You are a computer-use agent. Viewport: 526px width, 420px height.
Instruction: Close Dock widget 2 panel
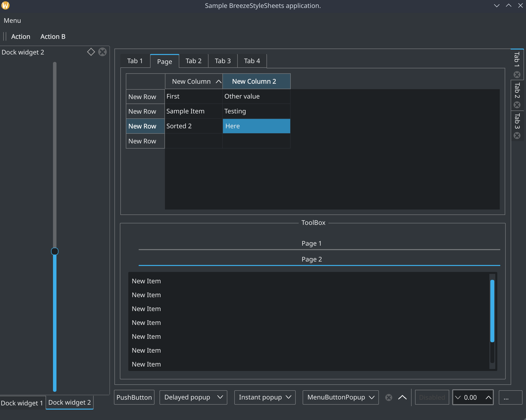click(x=102, y=52)
